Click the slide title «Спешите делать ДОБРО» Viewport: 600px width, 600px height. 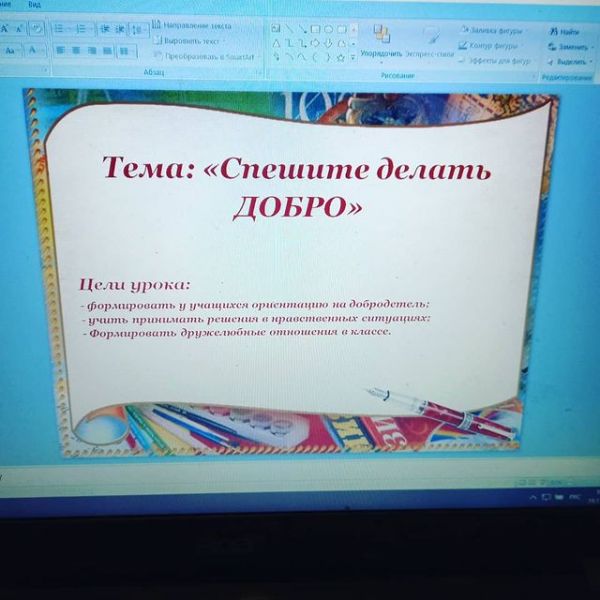[x=297, y=185]
